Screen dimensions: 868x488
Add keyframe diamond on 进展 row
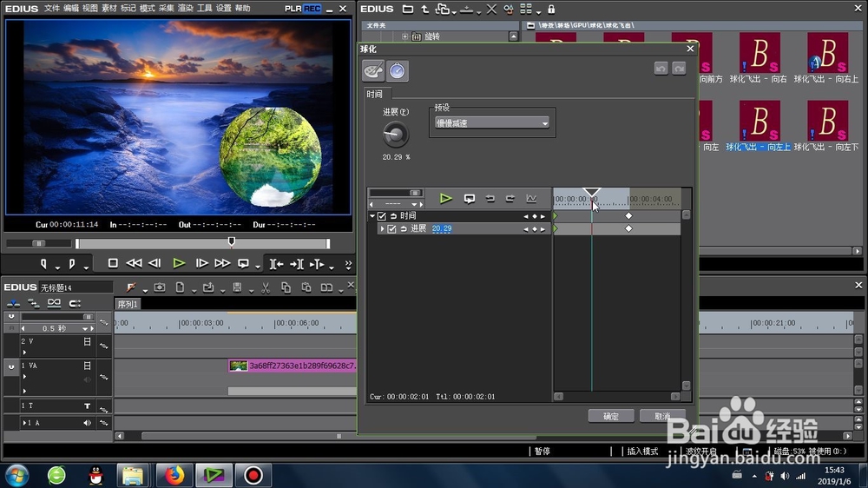coord(535,228)
